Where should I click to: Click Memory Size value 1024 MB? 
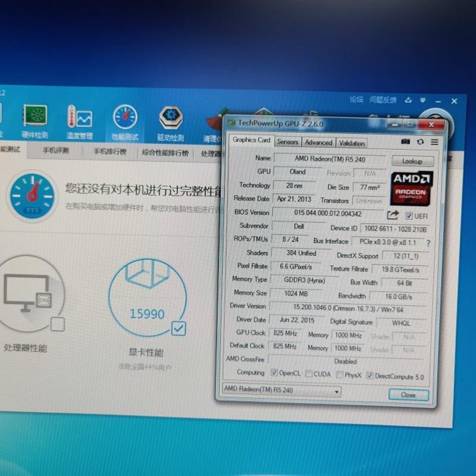point(296,293)
